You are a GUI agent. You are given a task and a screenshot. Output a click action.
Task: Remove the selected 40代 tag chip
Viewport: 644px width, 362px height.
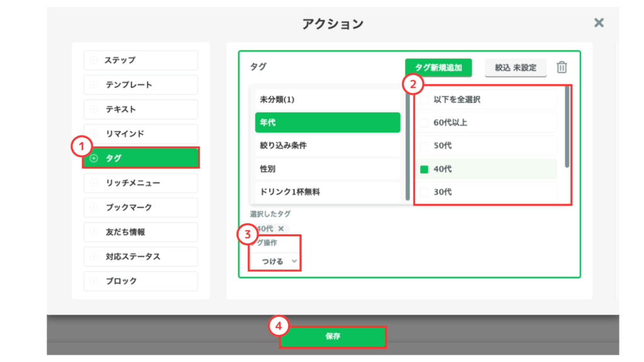tap(281, 229)
